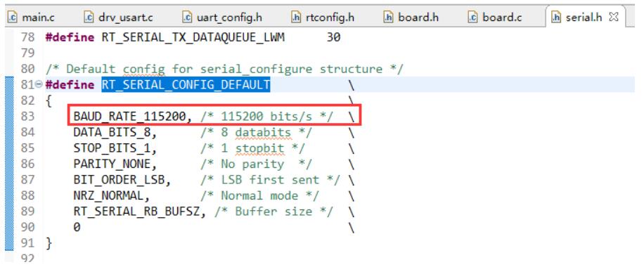Click the serial.h file icon
The height and width of the screenshot is (267, 644).
pos(556,18)
